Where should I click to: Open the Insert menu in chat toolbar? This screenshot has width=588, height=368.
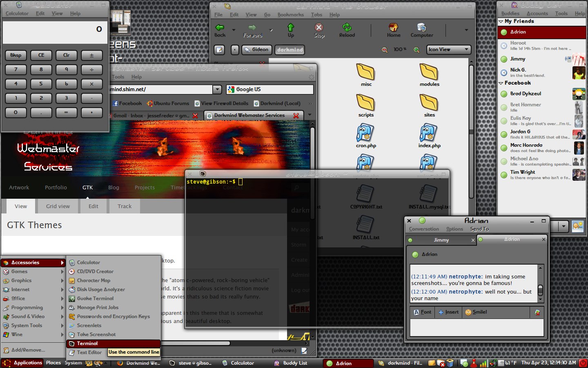[448, 312]
